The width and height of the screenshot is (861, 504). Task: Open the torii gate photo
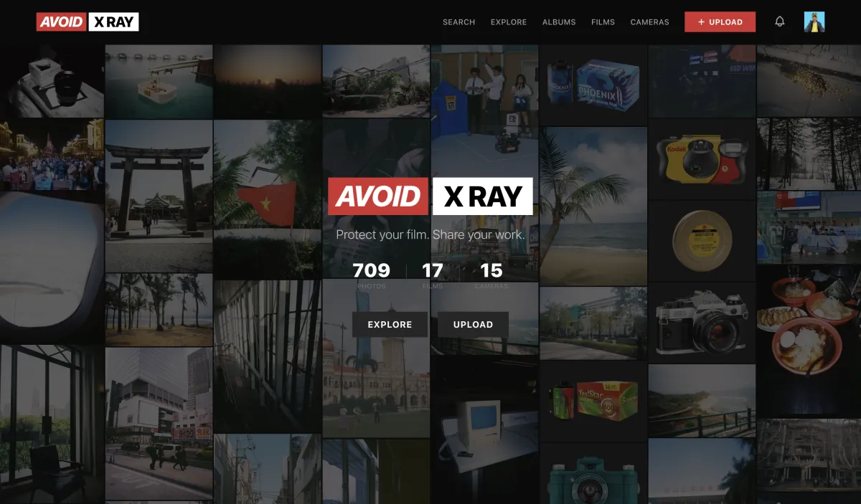tap(159, 196)
